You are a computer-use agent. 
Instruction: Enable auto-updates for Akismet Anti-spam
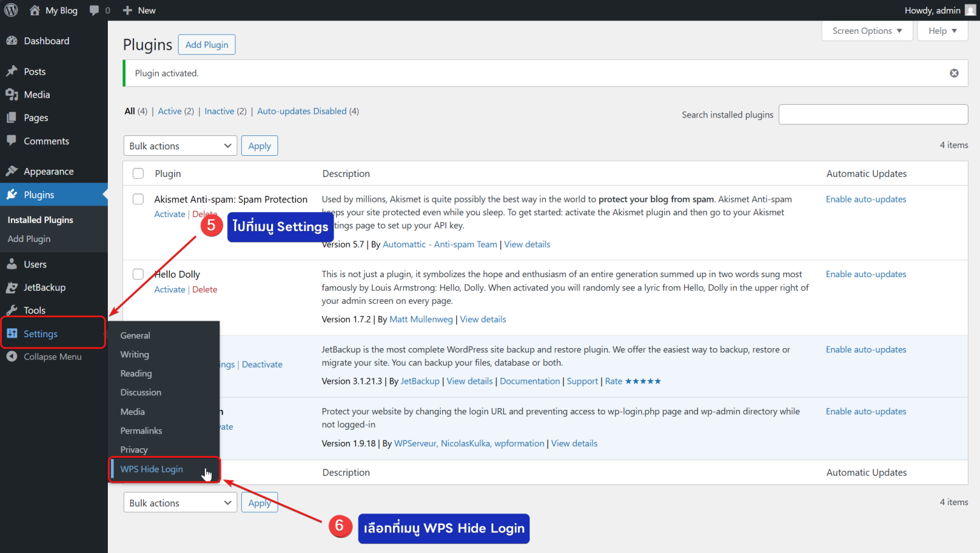pos(866,199)
